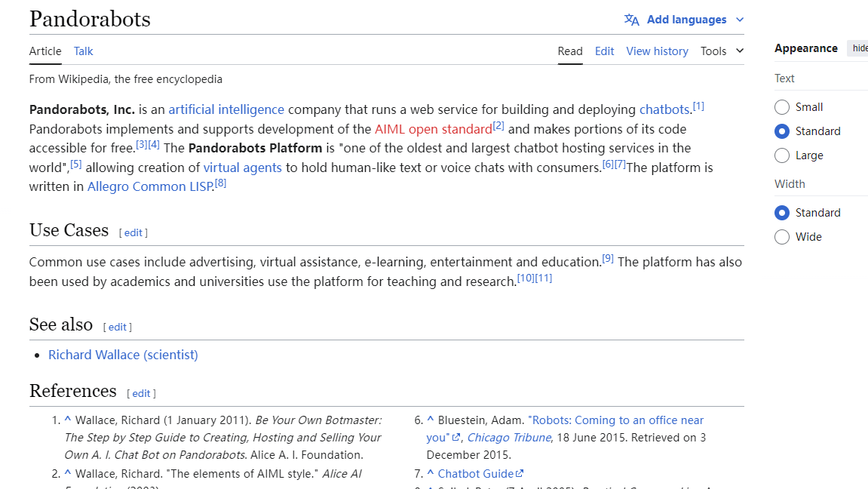Viewport: 868px width, 489px height.
Task: Edit the References section
Action: [141, 393]
